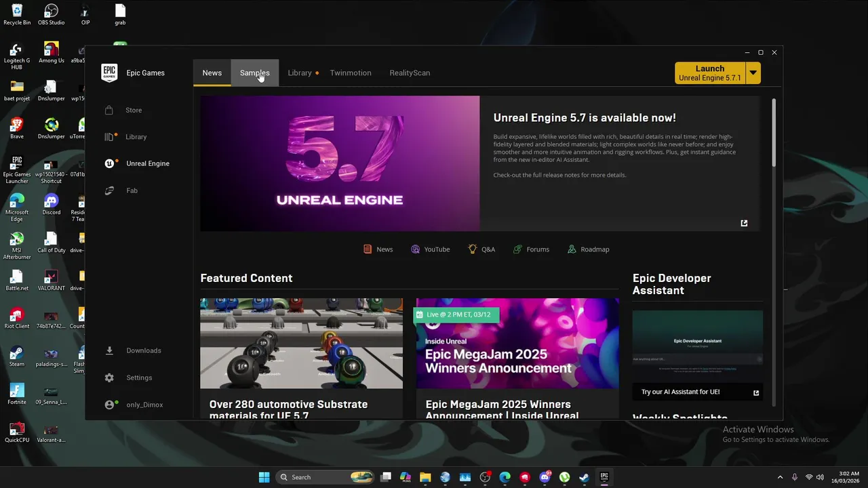Select OBS Studio desktop shortcut
This screenshot has width=868, height=488.
point(52,16)
